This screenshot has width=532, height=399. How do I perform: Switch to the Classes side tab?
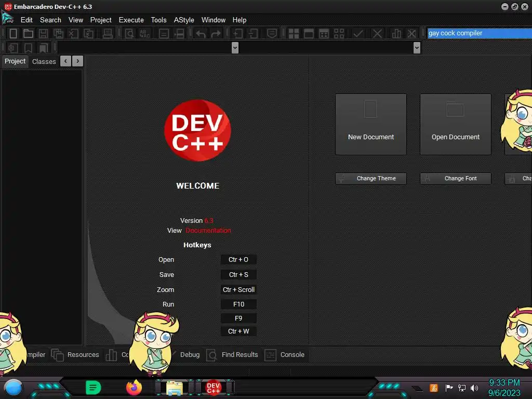[44, 61]
